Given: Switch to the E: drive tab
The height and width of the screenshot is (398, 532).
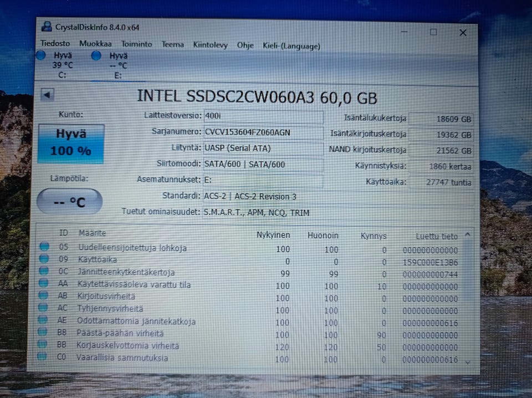Looking at the screenshot, I should click(x=117, y=66).
